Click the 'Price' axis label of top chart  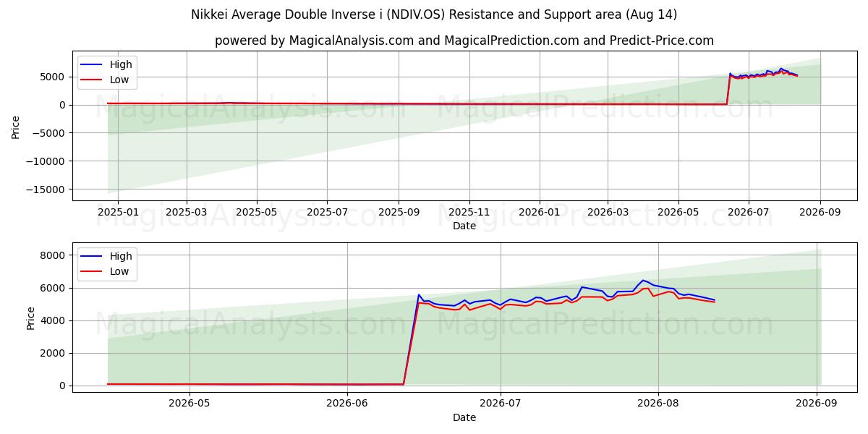pyautogui.click(x=16, y=127)
